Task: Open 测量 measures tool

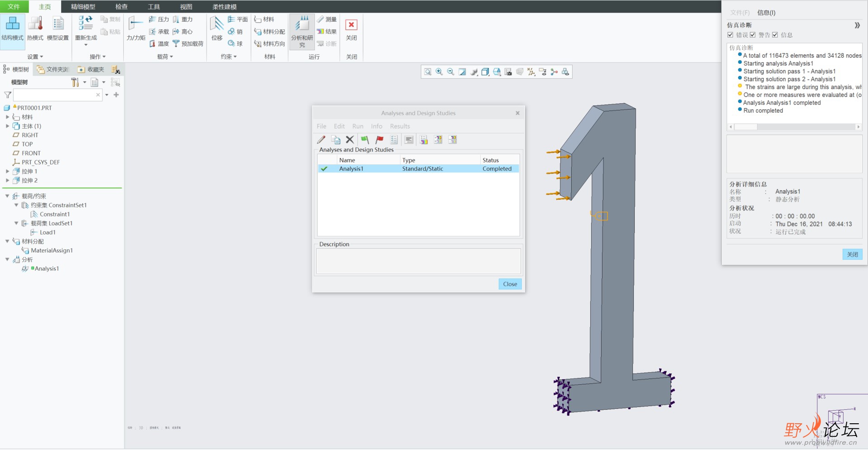Action: [327, 19]
